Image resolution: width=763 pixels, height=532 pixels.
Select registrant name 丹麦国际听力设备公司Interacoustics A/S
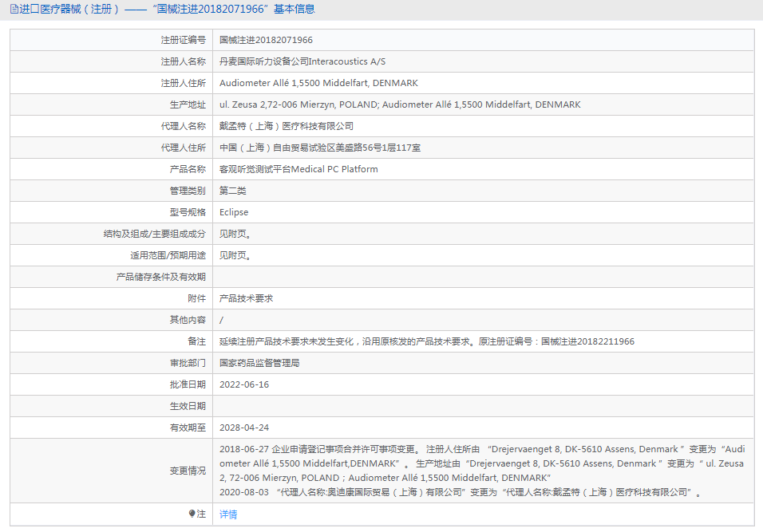[x=302, y=61]
